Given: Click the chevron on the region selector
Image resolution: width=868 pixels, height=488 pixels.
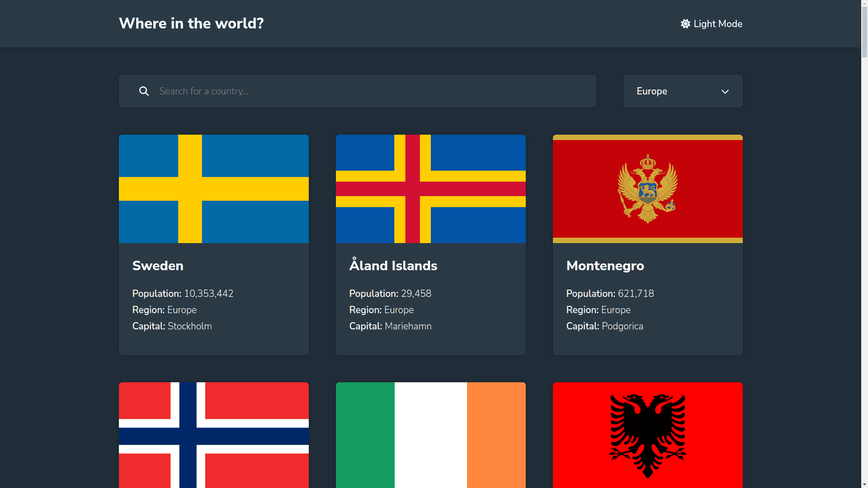Looking at the screenshot, I should pyautogui.click(x=725, y=91).
